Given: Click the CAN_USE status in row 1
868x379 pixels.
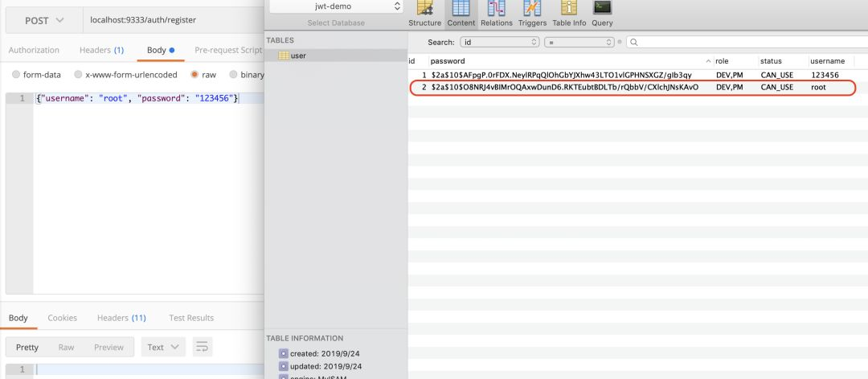Looking at the screenshot, I should [776, 75].
